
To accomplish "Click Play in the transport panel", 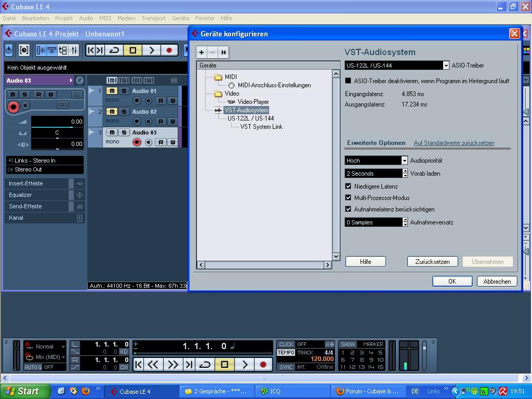I will [244, 365].
